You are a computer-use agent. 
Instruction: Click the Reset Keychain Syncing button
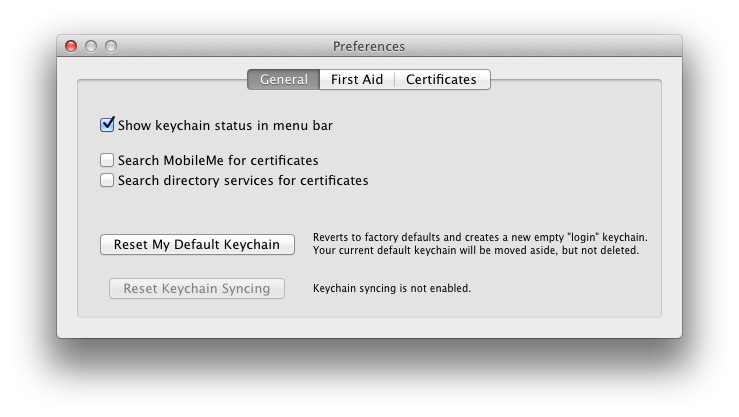point(197,288)
